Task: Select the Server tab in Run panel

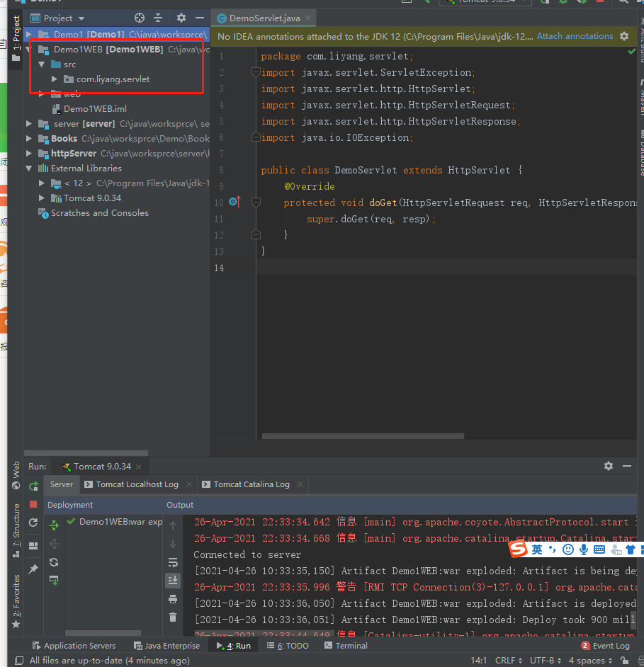Action: [x=62, y=484]
